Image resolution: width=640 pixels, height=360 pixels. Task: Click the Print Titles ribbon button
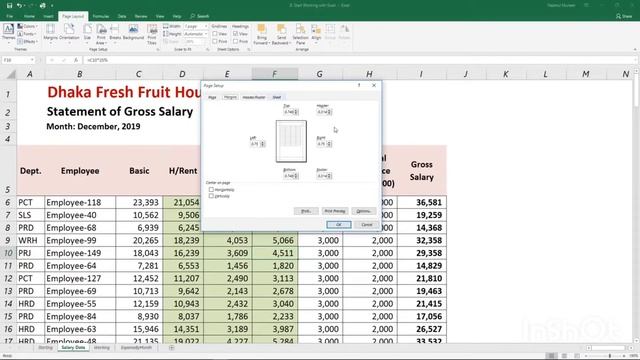[152, 34]
